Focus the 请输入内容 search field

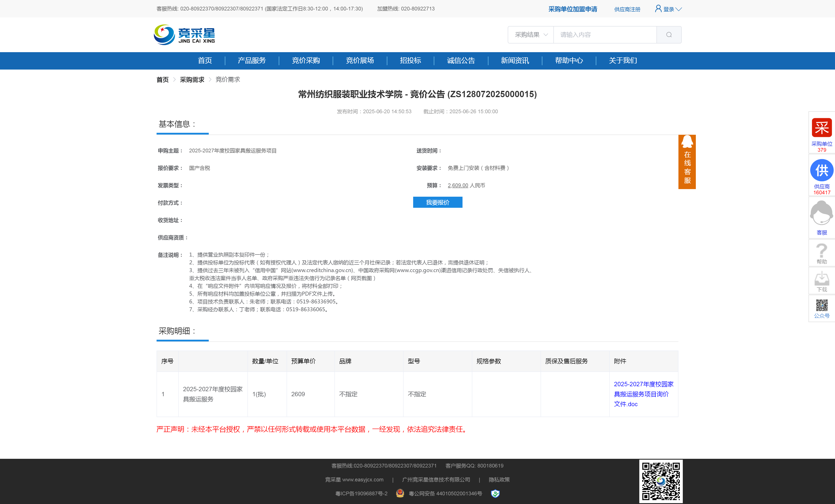pos(605,35)
